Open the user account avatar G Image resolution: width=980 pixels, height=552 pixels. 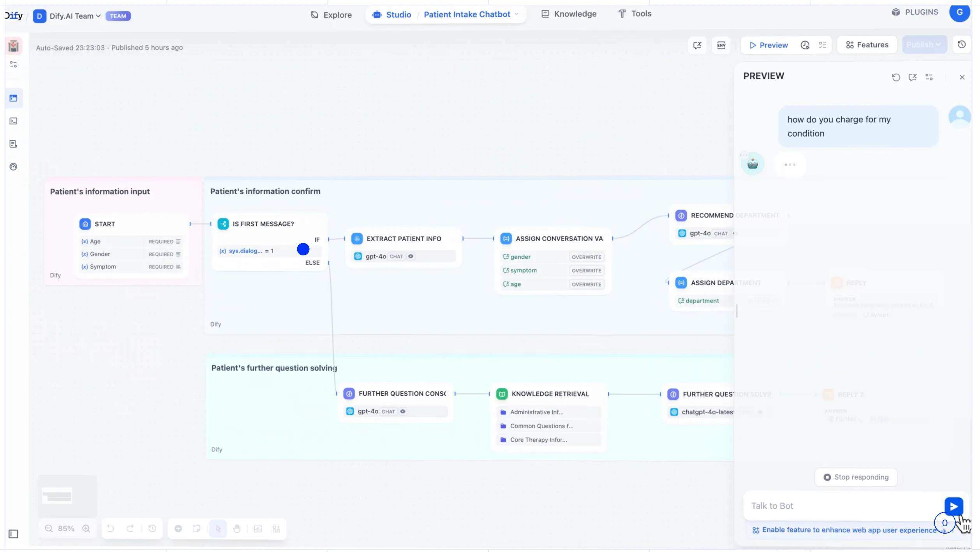pyautogui.click(x=959, y=12)
